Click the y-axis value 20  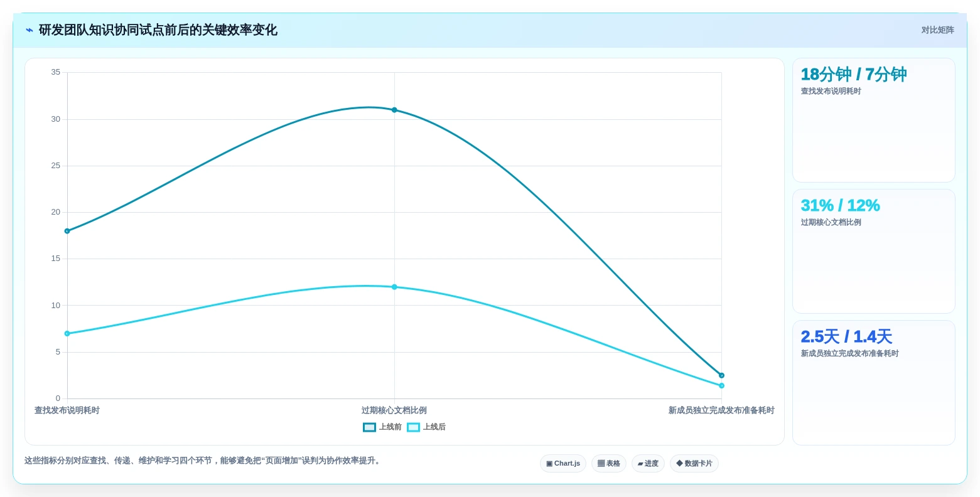point(56,212)
